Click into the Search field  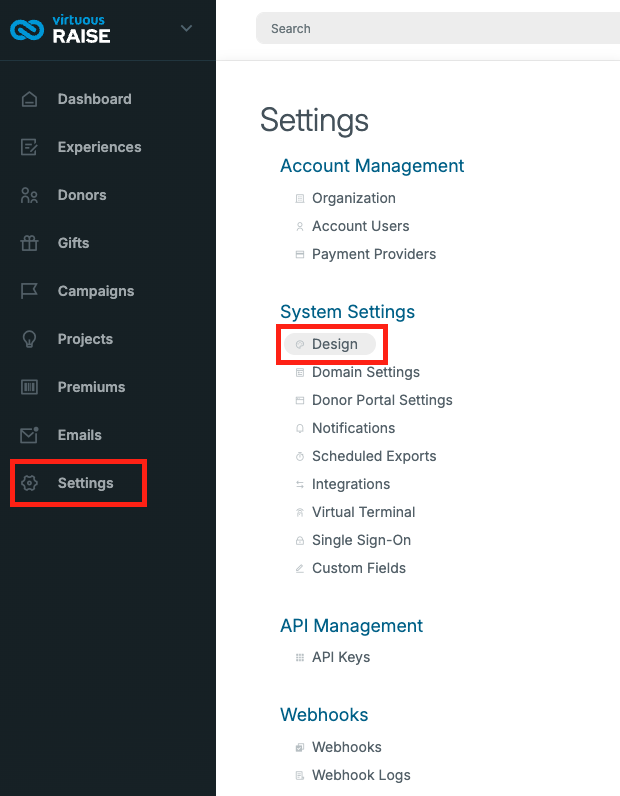point(438,28)
